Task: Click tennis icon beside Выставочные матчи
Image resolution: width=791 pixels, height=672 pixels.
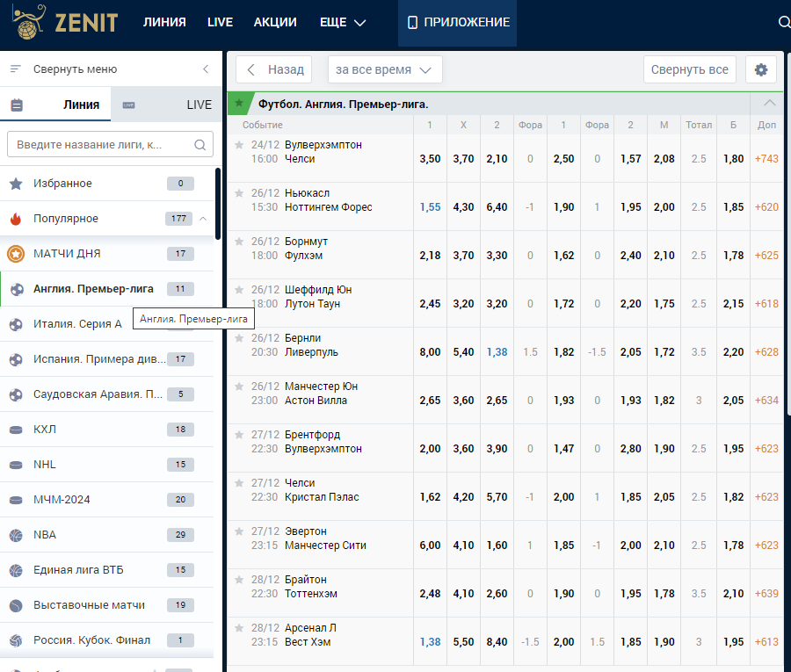Action: pyautogui.click(x=16, y=605)
